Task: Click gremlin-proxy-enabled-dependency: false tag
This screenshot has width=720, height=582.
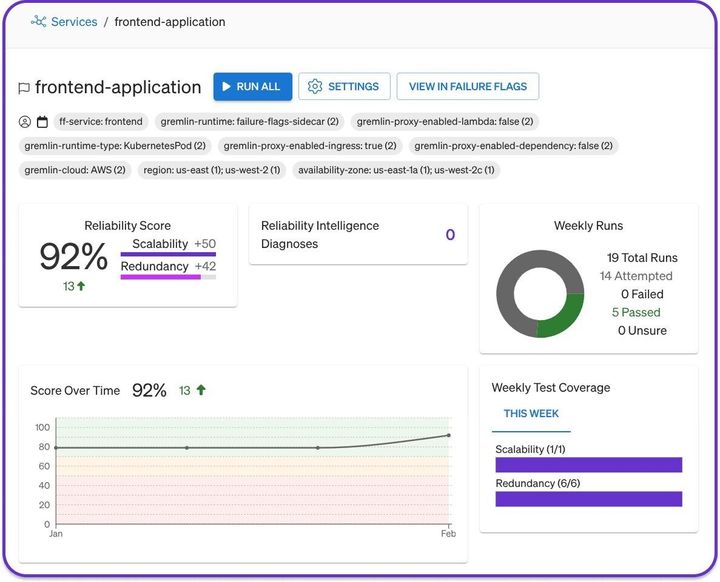Action: [513, 146]
